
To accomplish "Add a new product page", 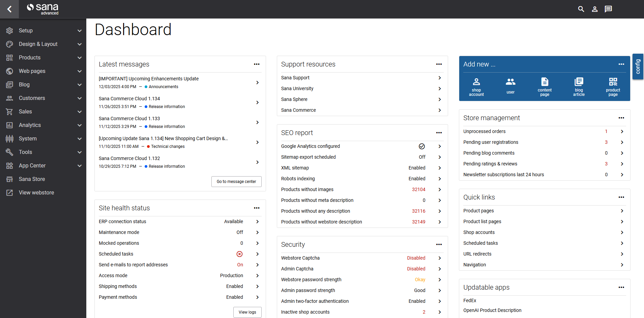I will (613, 87).
